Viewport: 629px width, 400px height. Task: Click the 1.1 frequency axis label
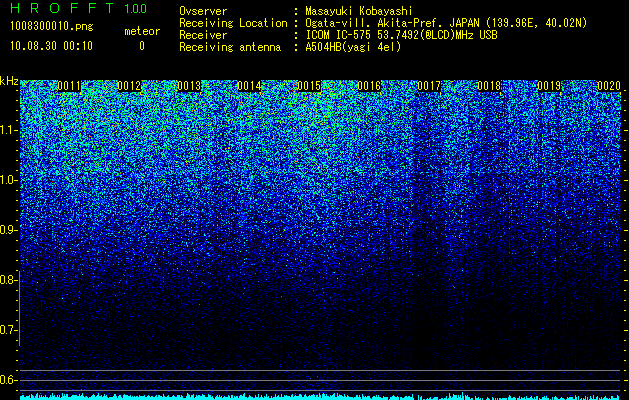[x=9, y=130]
